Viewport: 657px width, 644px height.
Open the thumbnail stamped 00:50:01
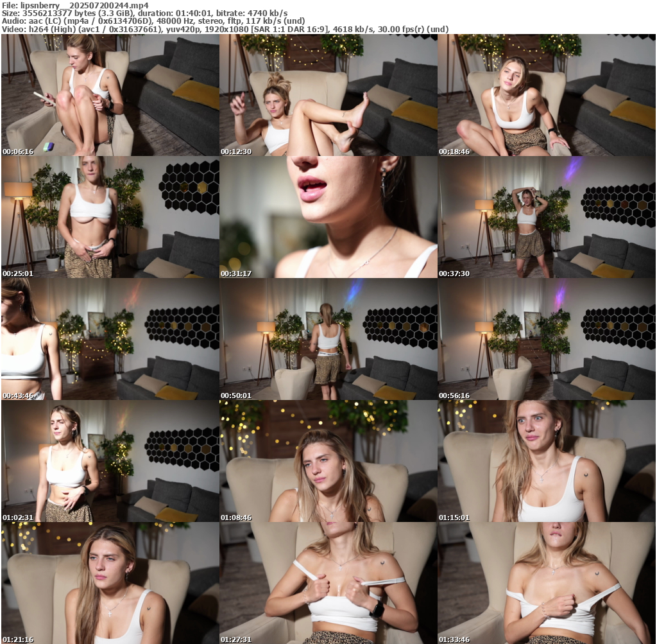pos(328,339)
